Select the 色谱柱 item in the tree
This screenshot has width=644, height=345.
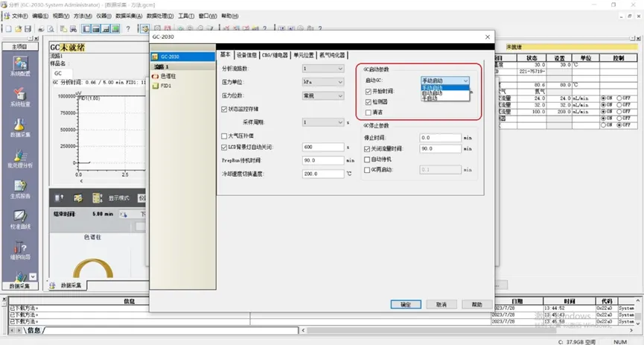(x=168, y=76)
